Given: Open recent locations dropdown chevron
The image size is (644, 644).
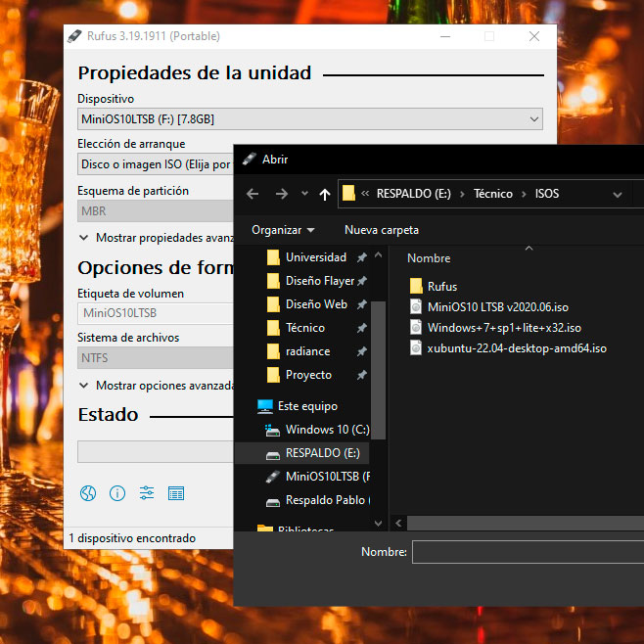Looking at the screenshot, I should 304,194.
